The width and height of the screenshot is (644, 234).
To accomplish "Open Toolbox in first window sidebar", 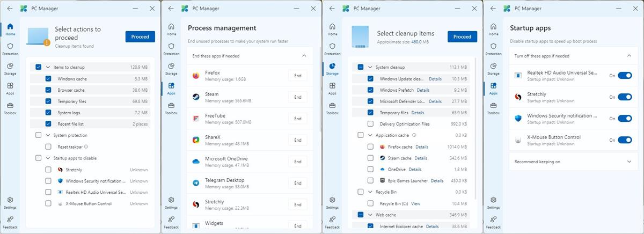I will click(x=10, y=108).
